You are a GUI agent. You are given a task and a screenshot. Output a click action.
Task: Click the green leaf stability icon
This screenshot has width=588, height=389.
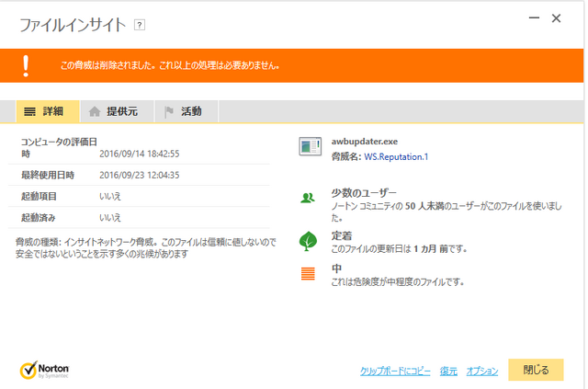point(308,241)
